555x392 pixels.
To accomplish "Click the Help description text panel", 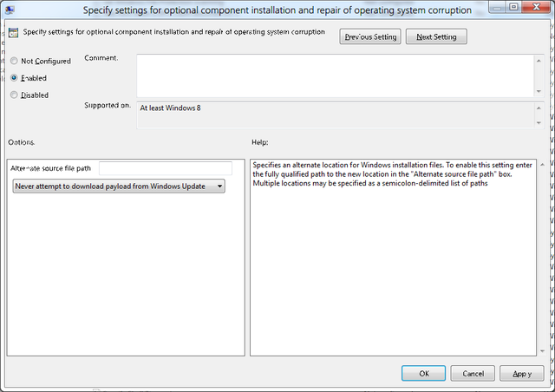I will pos(392,260).
